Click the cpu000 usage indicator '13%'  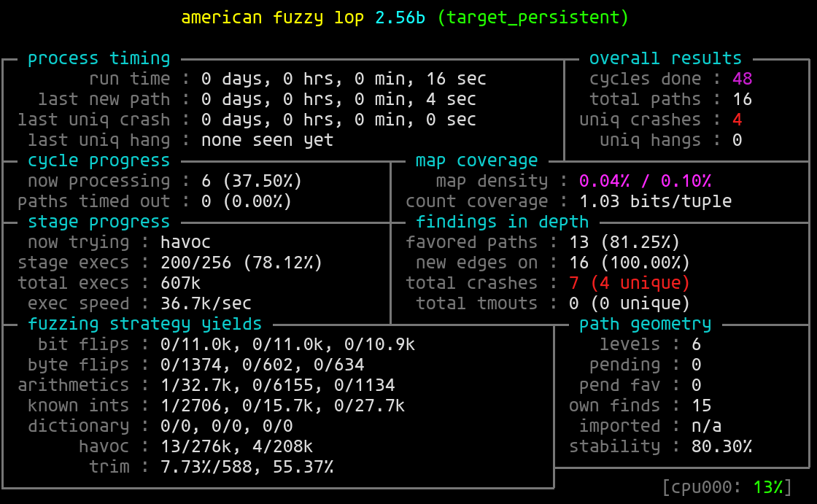click(767, 487)
